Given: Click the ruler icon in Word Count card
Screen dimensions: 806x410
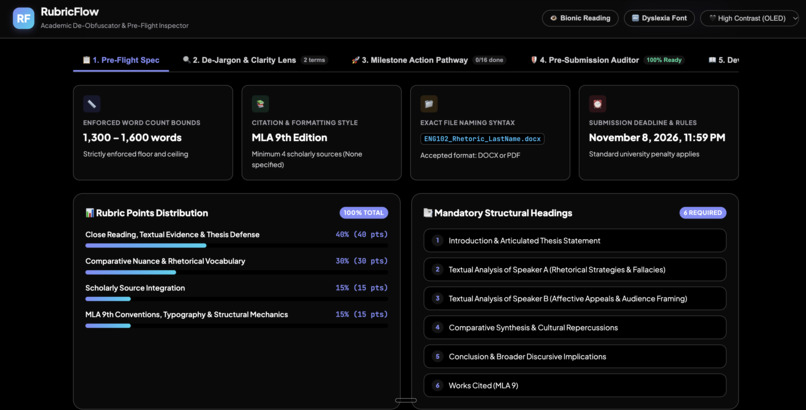Looking at the screenshot, I should [x=91, y=104].
